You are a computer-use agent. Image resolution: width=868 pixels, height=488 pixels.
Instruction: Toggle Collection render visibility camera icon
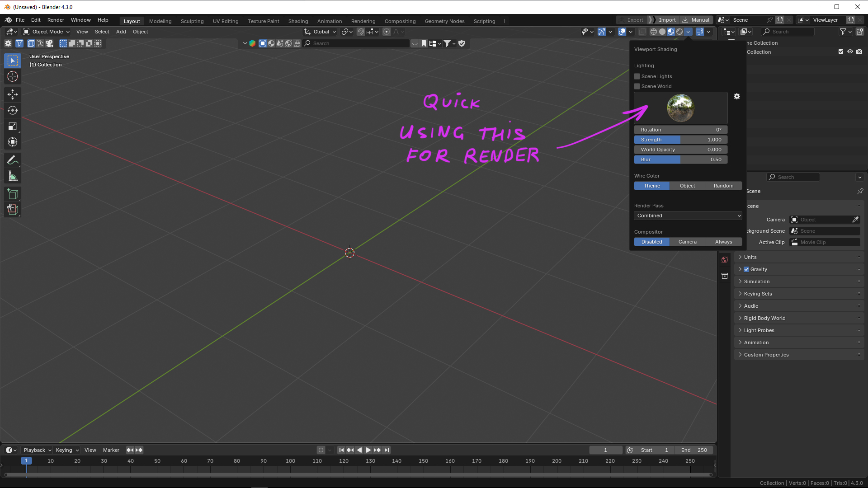click(859, 52)
